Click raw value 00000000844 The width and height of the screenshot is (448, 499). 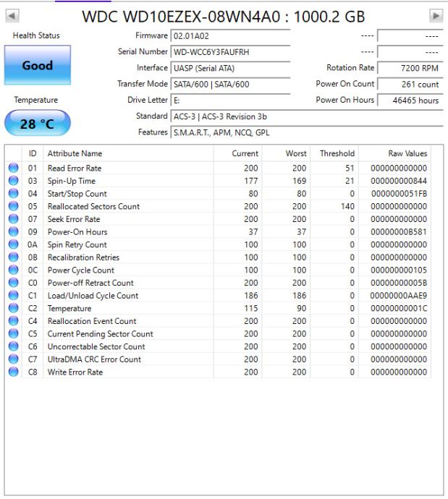[399, 181]
